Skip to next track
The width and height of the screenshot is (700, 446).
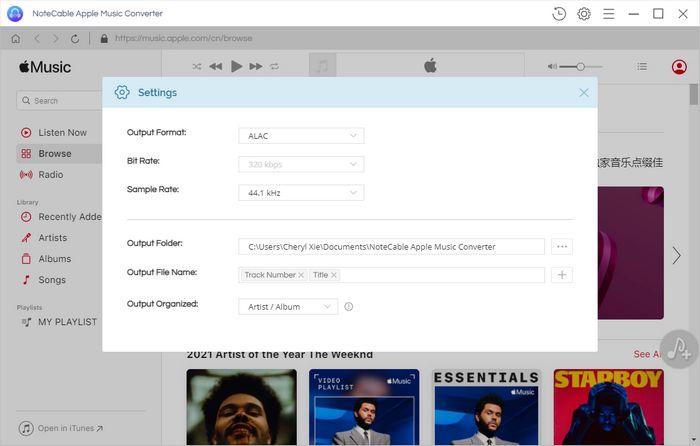pyautogui.click(x=256, y=67)
